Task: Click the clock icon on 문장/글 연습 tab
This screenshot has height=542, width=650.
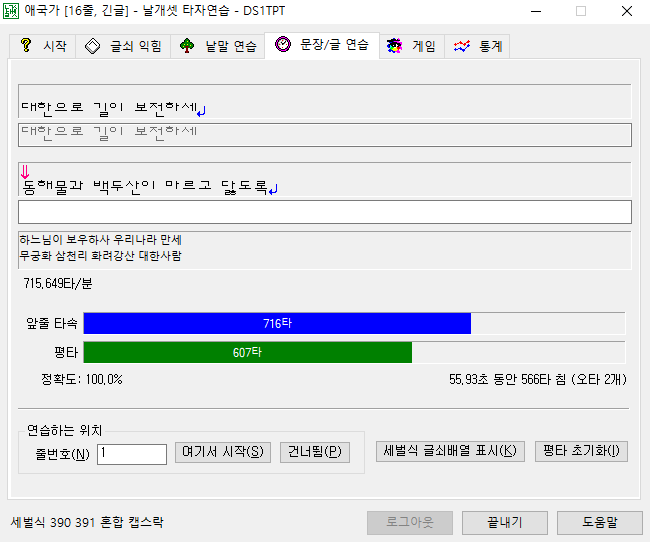Action: 283,44
